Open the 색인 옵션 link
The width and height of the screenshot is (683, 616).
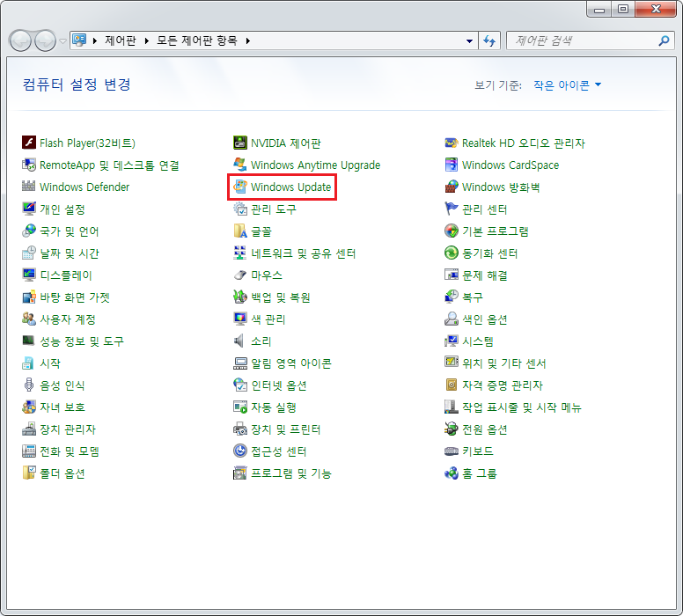point(484,319)
